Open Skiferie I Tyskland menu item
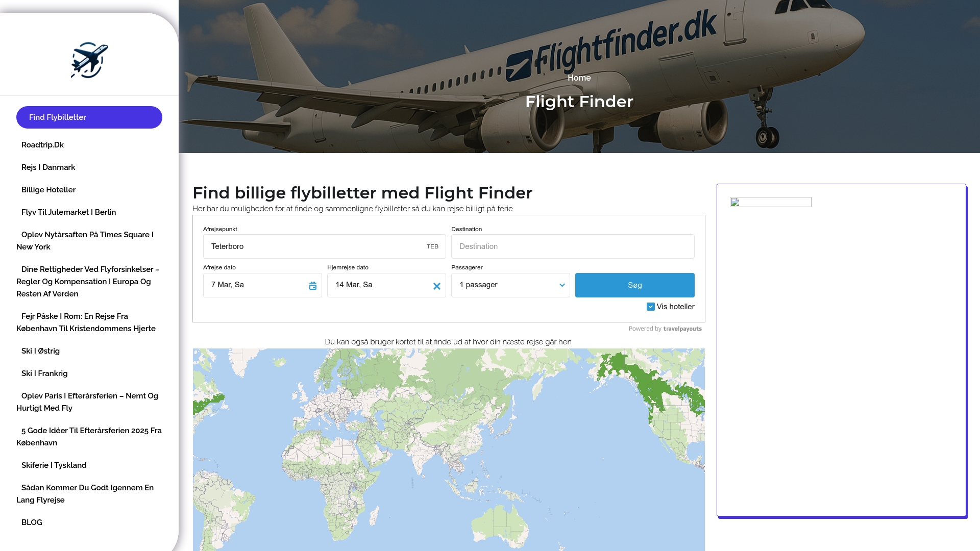 (54, 465)
